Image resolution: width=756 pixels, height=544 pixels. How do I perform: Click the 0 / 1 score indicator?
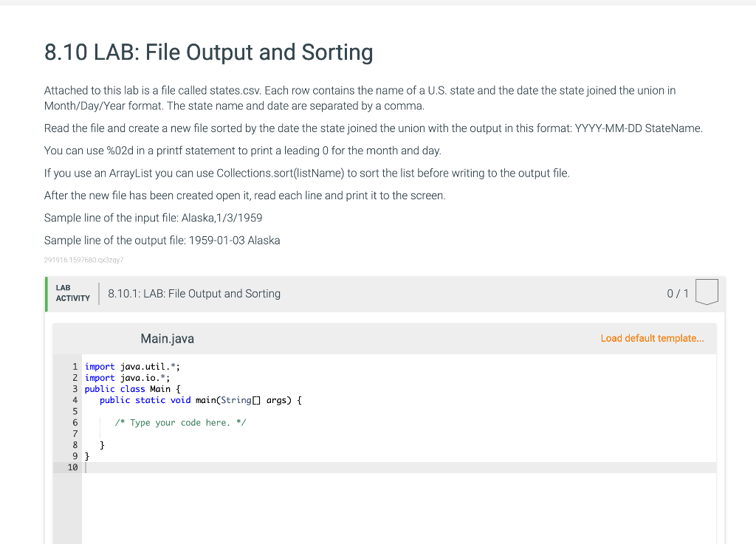676,293
